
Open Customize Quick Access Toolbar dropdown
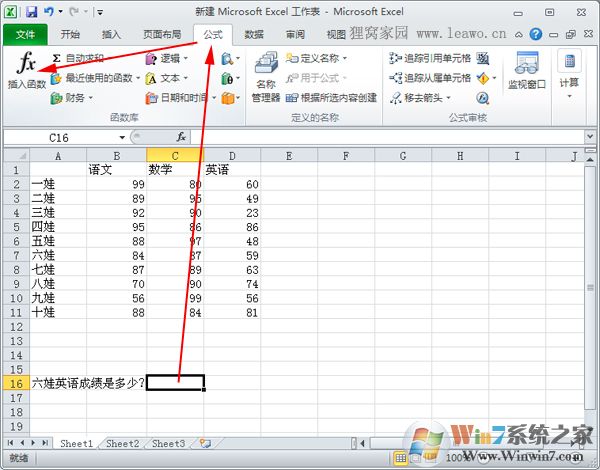[99, 12]
